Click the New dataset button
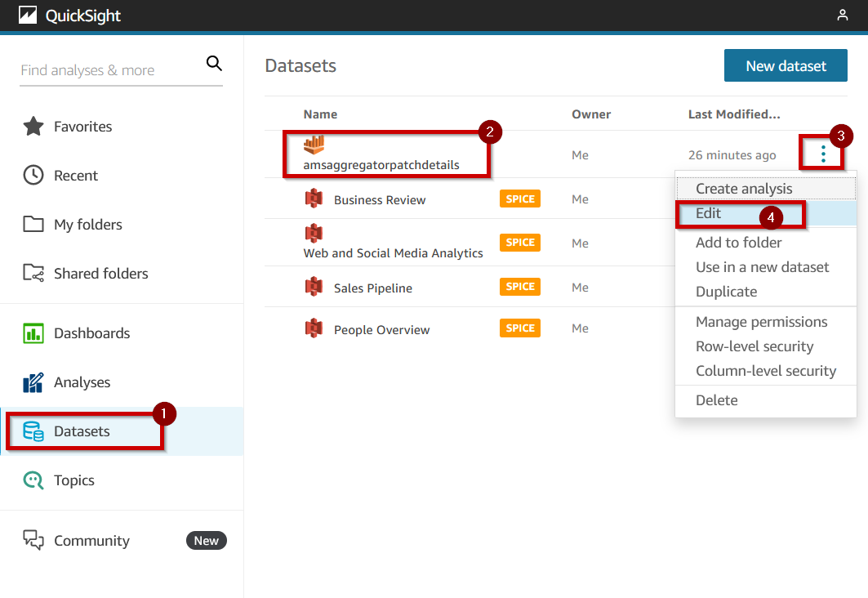The image size is (868, 598). click(786, 65)
